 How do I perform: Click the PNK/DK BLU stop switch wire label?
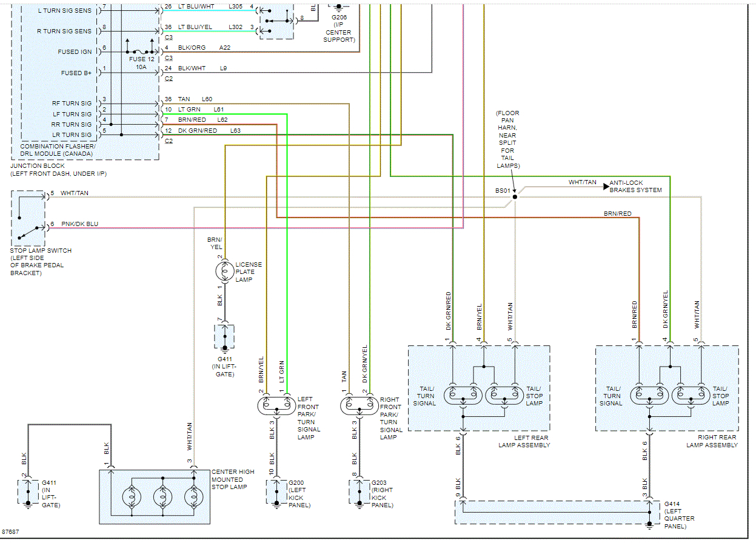pos(79,224)
